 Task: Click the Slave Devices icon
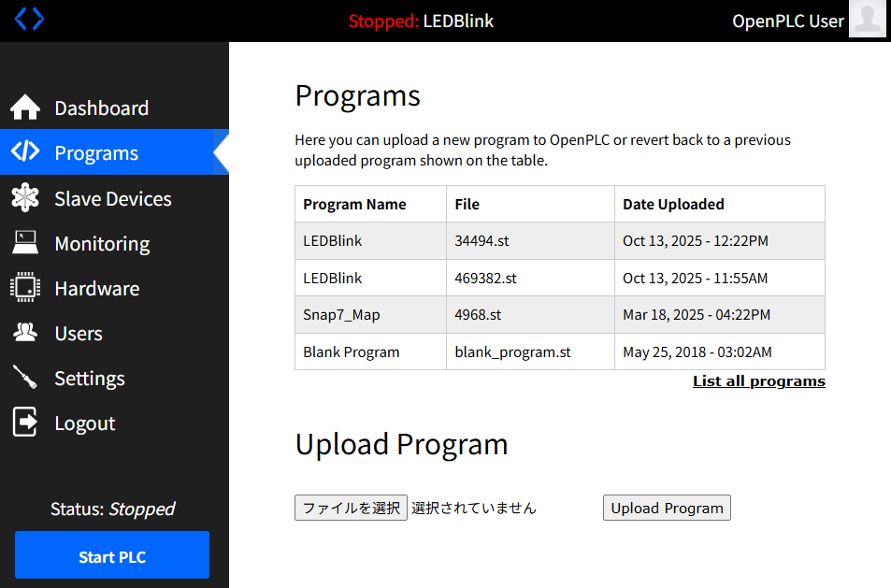pyautogui.click(x=25, y=198)
